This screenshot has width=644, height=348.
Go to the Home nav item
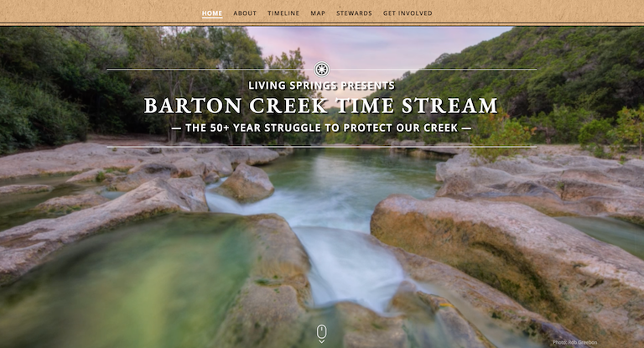pos(212,13)
